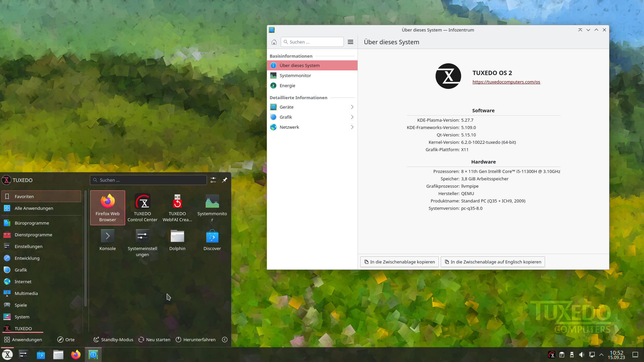Screen dimensions: 644x362
Task: Click Infozentrum window titlebar app icon
Action: click(x=272, y=30)
